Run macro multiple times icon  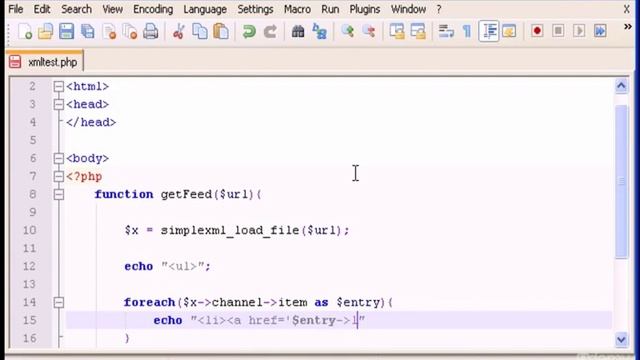coord(600,31)
